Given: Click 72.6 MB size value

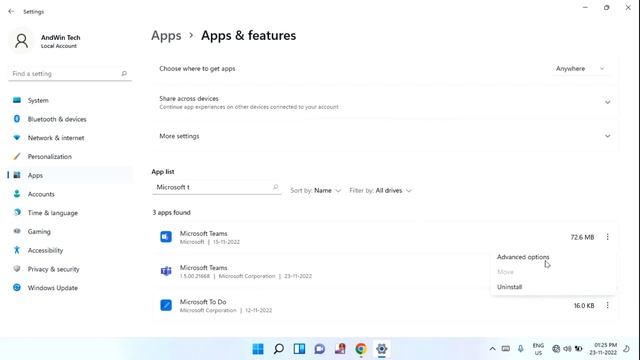Looking at the screenshot, I should pos(582,237).
